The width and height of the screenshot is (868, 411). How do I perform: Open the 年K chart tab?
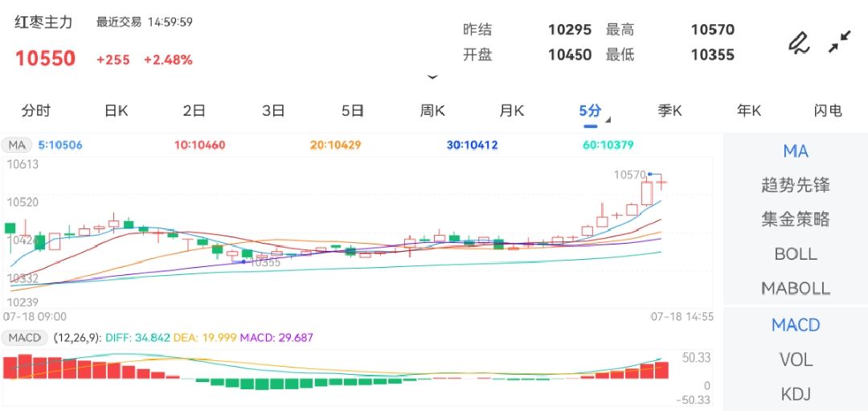749,110
